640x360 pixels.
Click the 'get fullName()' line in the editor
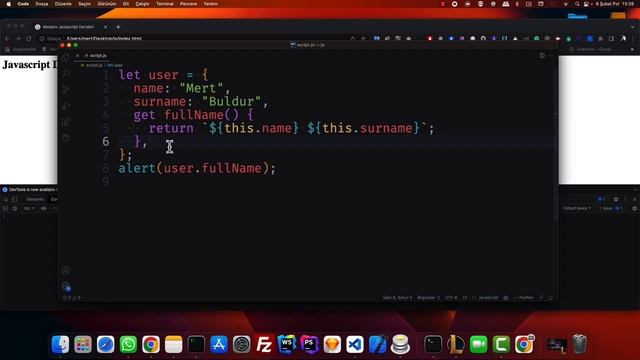tap(193, 115)
